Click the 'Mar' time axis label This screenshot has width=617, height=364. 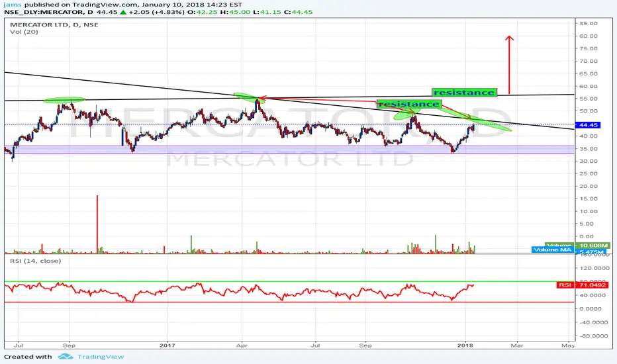click(x=517, y=345)
